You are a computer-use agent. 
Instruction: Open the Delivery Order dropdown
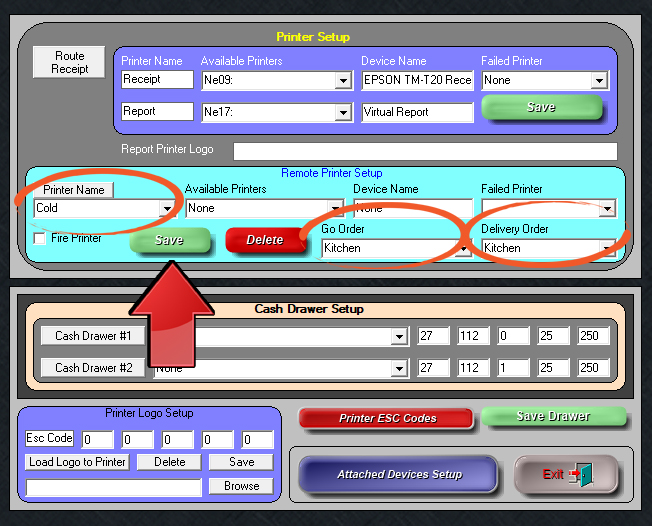pos(606,248)
